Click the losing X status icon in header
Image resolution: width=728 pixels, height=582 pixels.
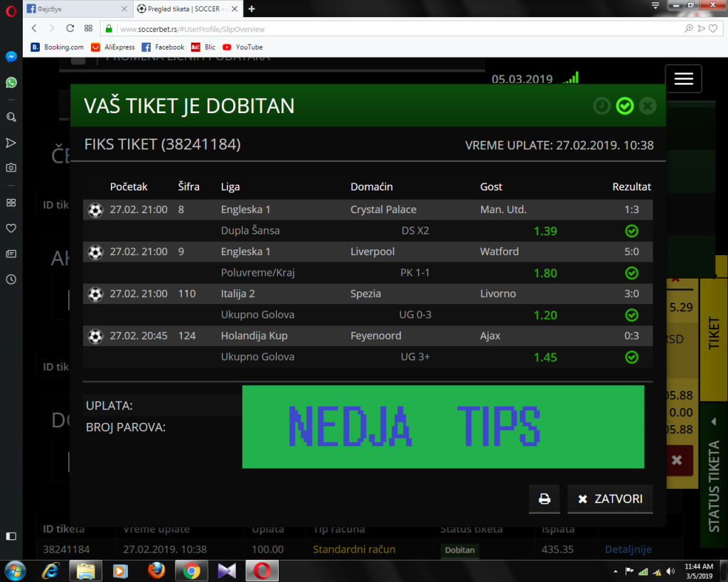click(647, 106)
